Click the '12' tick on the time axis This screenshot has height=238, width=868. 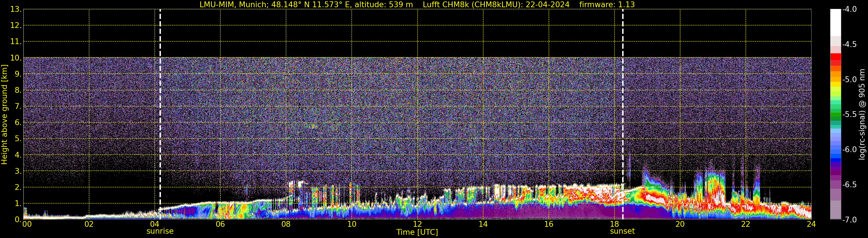417,224
